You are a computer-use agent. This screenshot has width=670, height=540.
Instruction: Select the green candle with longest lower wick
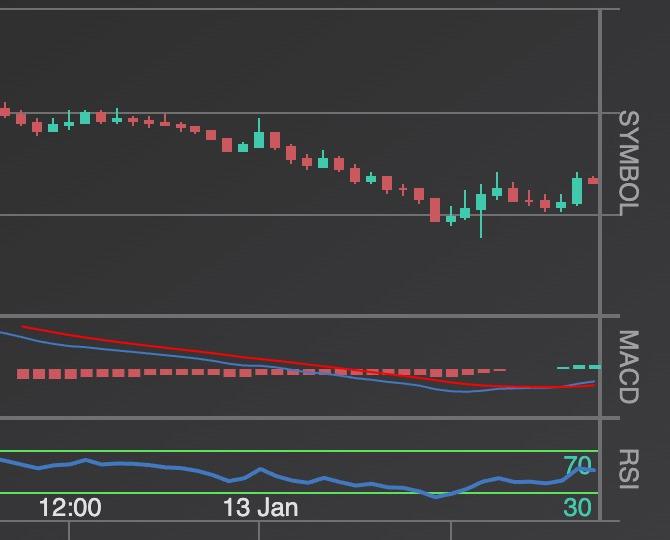point(481,203)
